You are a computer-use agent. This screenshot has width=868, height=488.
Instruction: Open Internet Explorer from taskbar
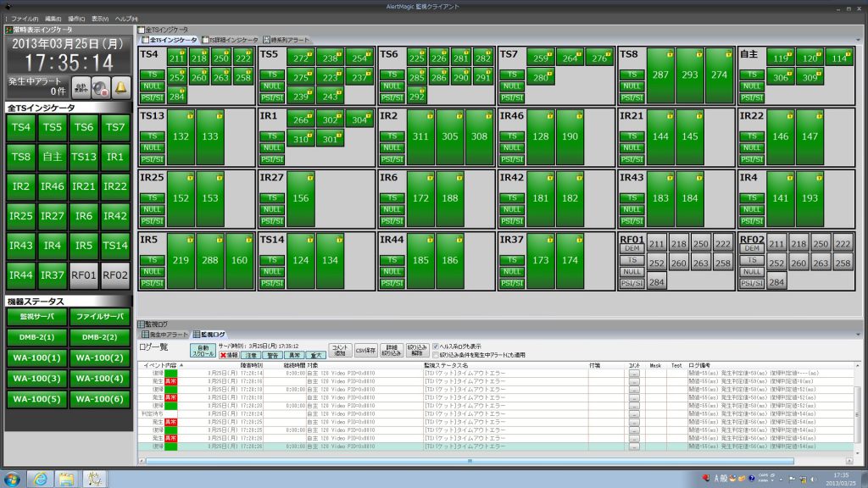tap(40, 479)
